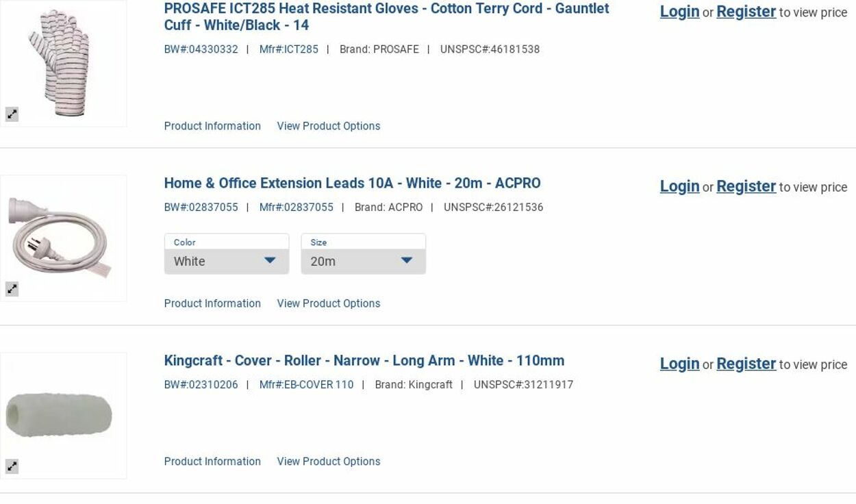The width and height of the screenshot is (856, 504).
Task: Click Register link for PROSAFE gloves price
Action: (x=746, y=12)
